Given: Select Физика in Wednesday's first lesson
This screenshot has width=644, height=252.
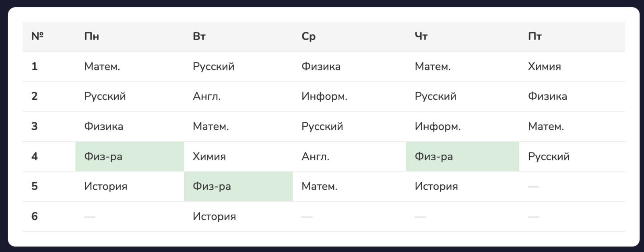Looking at the screenshot, I should coord(321,66).
